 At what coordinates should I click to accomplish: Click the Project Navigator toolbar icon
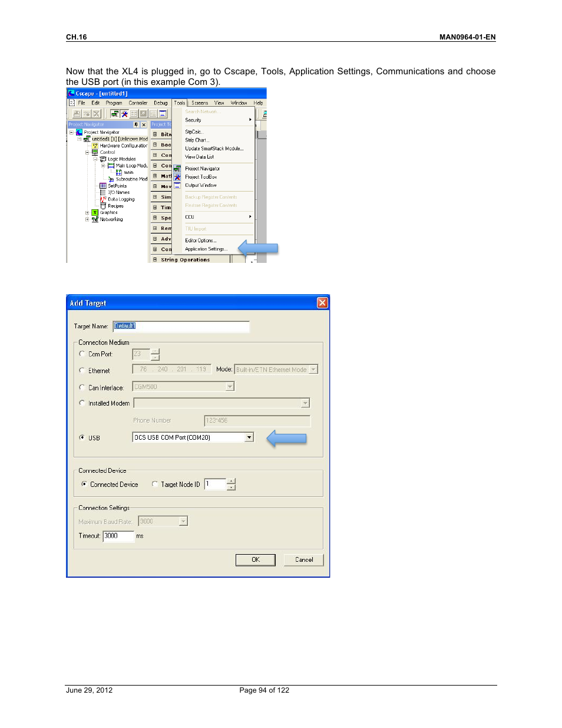pyautogui.click(x=115, y=114)
